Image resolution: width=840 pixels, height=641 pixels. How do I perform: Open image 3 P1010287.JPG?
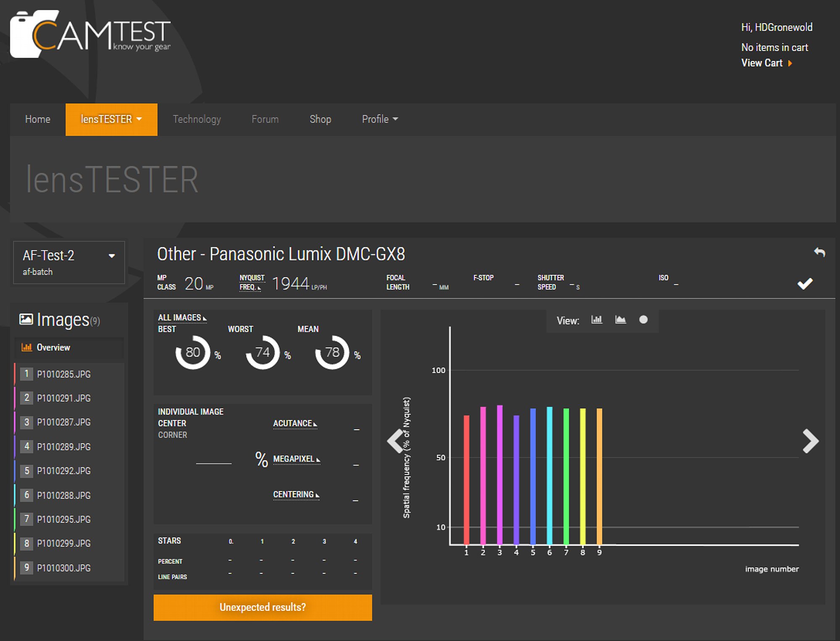click(x=69, y=423)
